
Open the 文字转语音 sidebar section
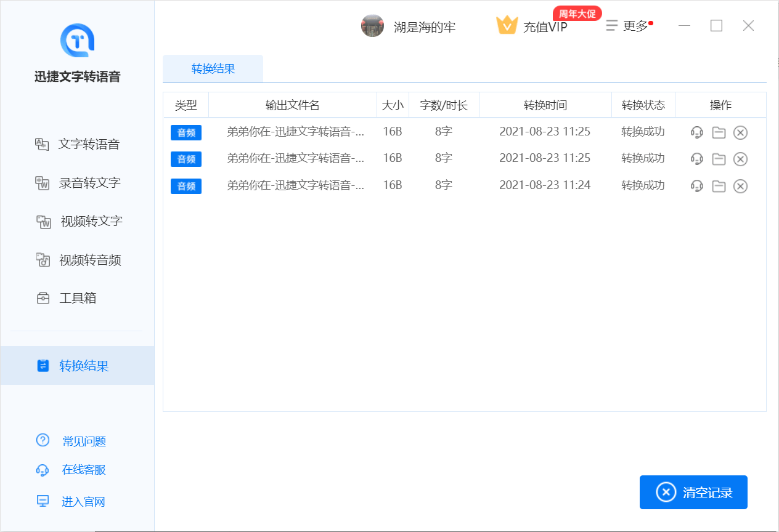point(77,144)
